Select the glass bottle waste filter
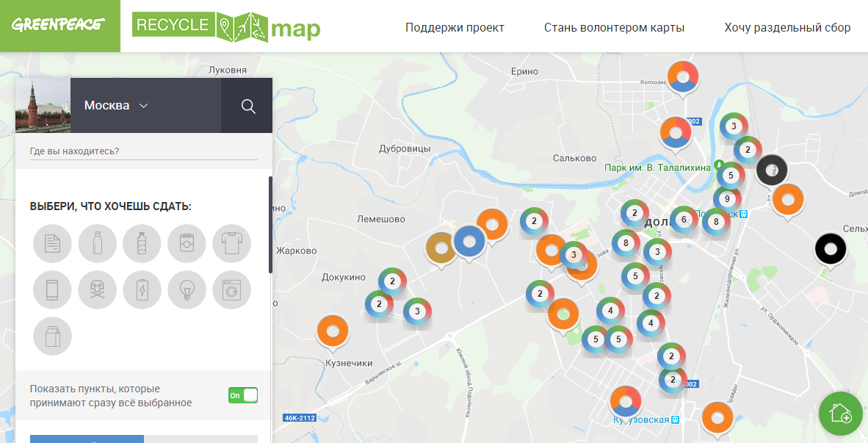 click(98, 243)
